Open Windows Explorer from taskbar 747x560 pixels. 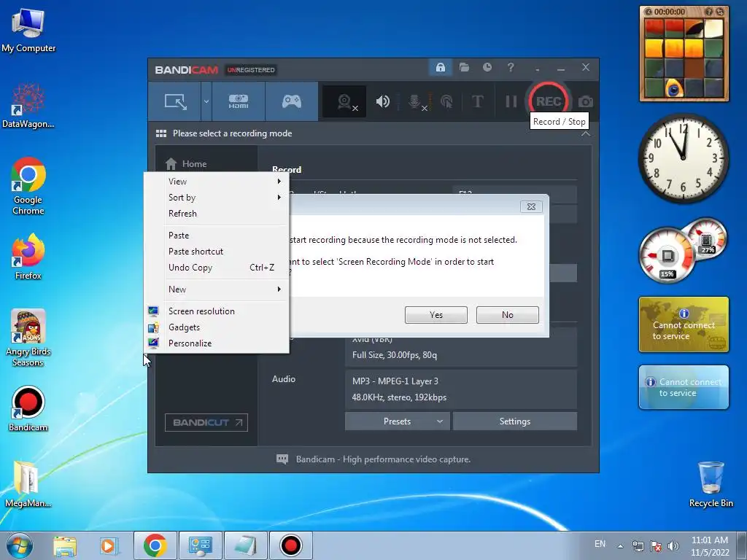[65, 545]
